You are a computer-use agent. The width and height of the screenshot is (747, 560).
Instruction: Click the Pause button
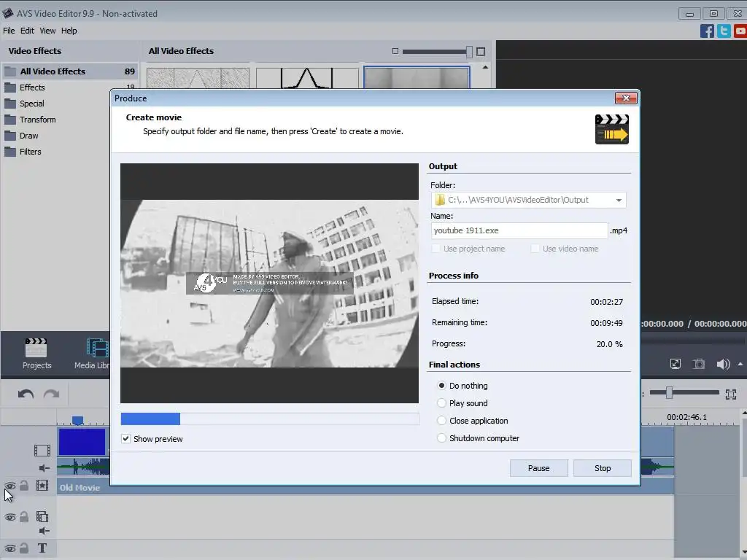[538, 468]
